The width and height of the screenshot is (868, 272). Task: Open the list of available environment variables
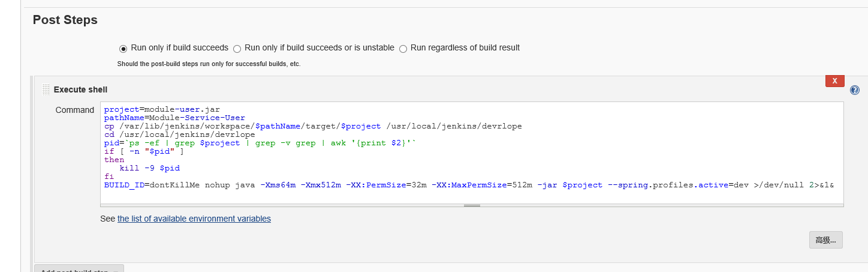(x=194, y=219)
